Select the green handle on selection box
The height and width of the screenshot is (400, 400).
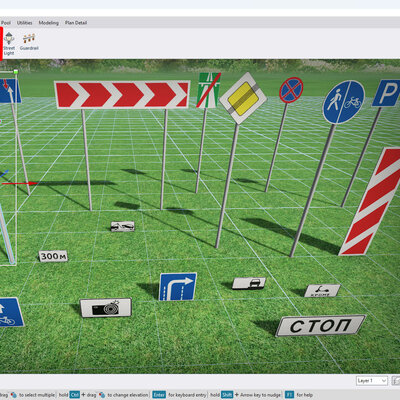16,71
